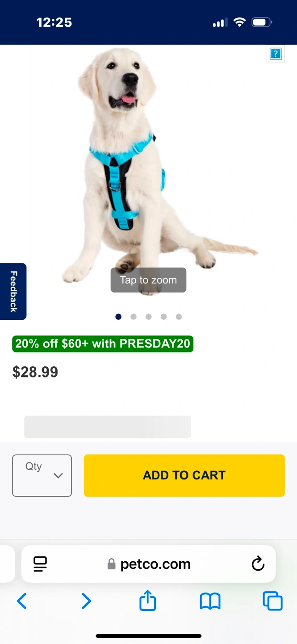Open the Safari share sheet icon

[148, 600]
